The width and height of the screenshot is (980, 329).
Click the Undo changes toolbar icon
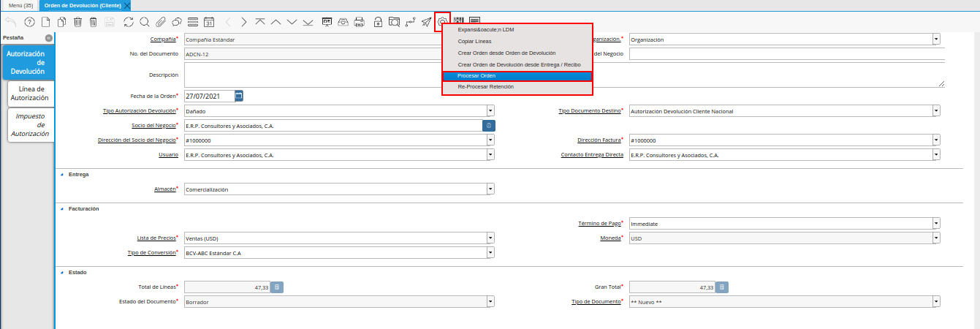click(x=11, y=22)
